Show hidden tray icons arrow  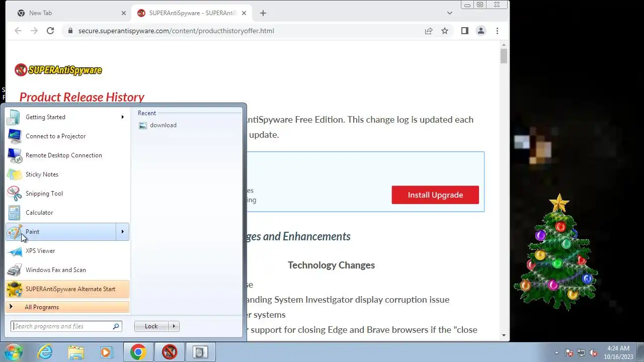[556, 352]
